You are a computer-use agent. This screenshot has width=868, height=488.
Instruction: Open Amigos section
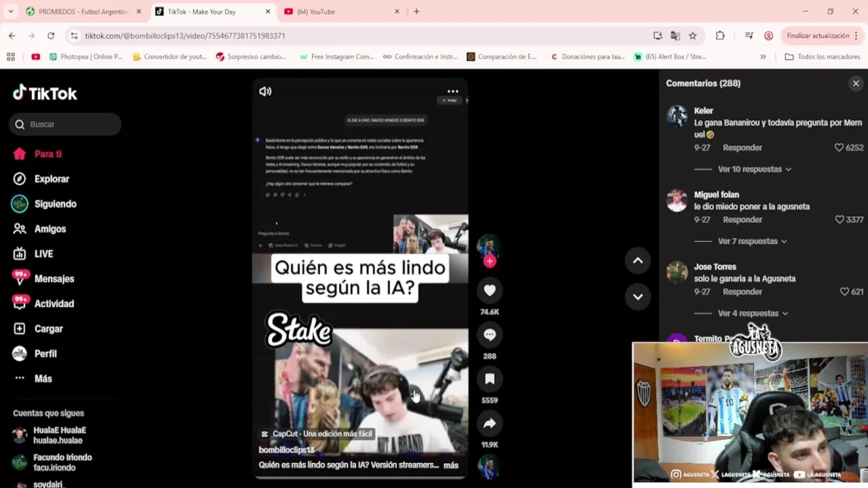coord(40,229)
